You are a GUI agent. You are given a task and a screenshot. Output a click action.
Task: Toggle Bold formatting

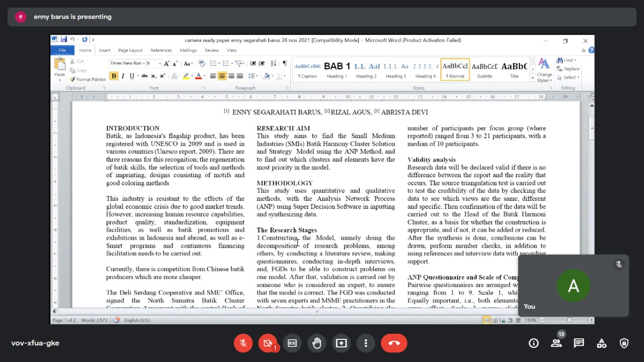click(x=114, y=76)
